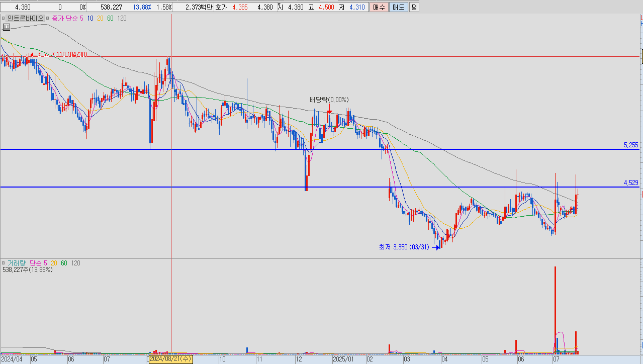Click the 1.58% turnover value
643x364 pixels.
click(x=164, y=8)
